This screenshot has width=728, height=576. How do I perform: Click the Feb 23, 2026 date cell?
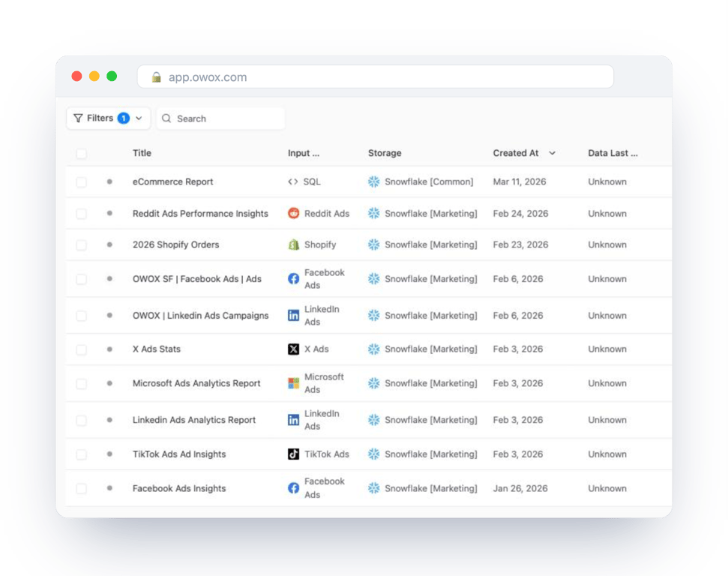(x=520, y=244)
